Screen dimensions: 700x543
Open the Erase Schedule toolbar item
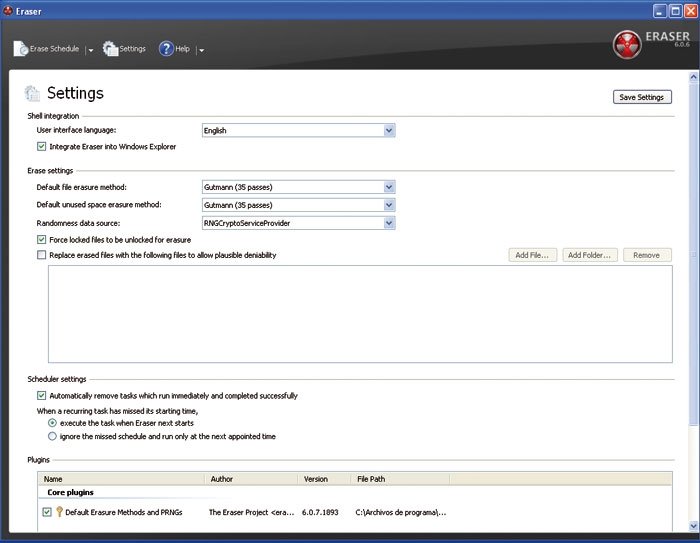point(46,49)
